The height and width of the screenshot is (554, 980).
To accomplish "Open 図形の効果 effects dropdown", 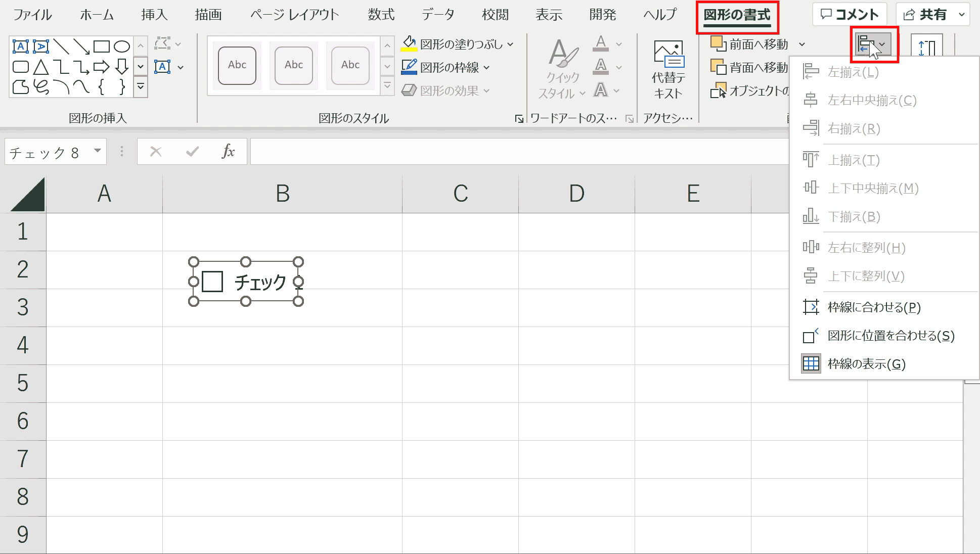I will (486, 91).
